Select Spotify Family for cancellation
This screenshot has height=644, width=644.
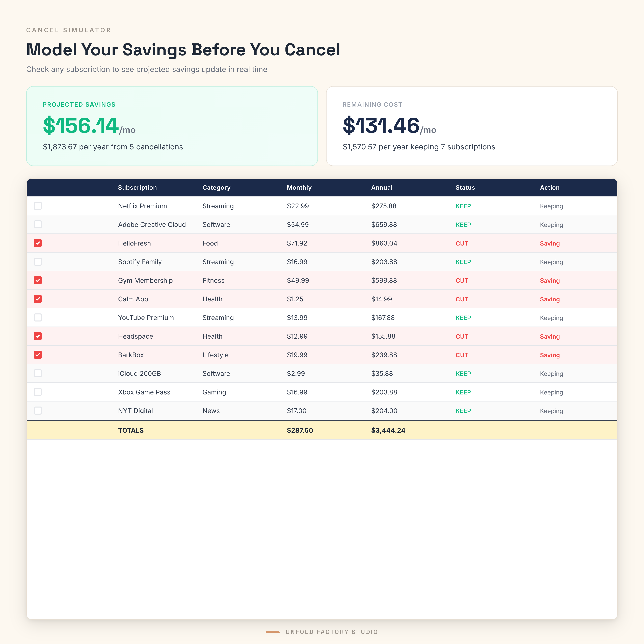point(38,262)
